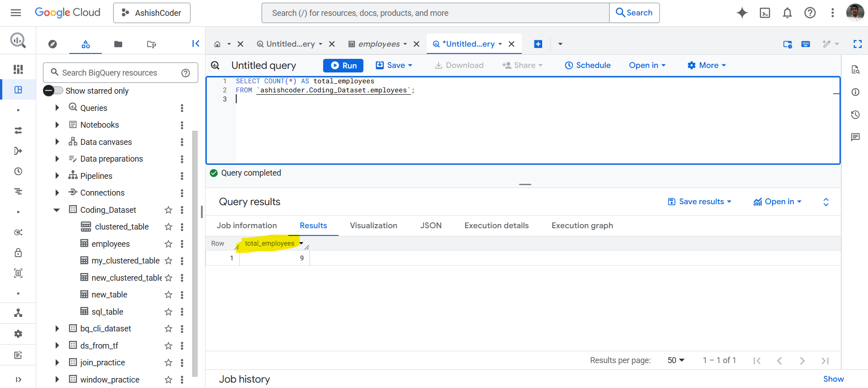Star the Coding_Dataset dataset
This screenshot has height=388, width=868.
[168, 210]
